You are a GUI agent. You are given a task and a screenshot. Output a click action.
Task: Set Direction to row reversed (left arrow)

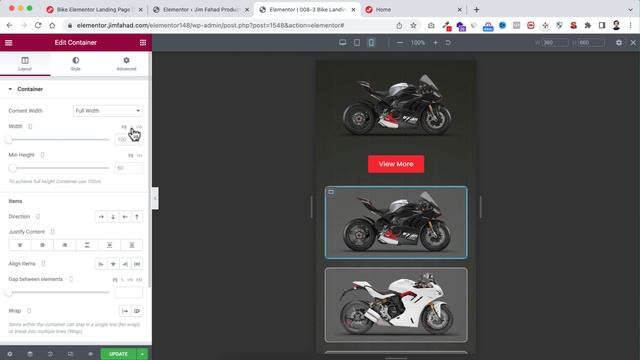pos(125,217)
